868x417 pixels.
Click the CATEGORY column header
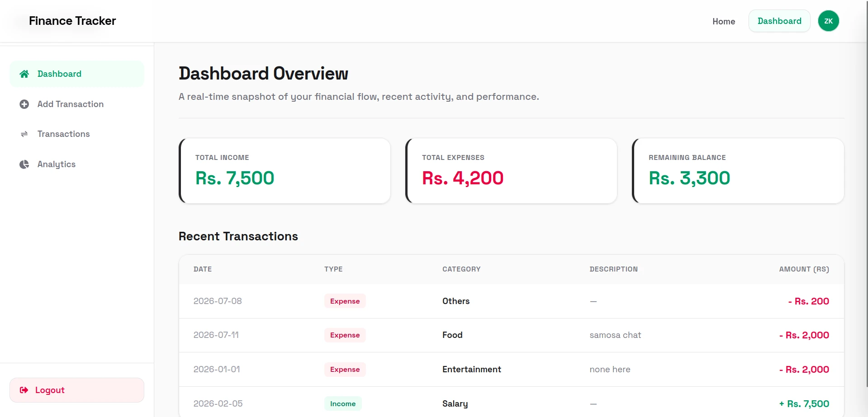[461, 269]
